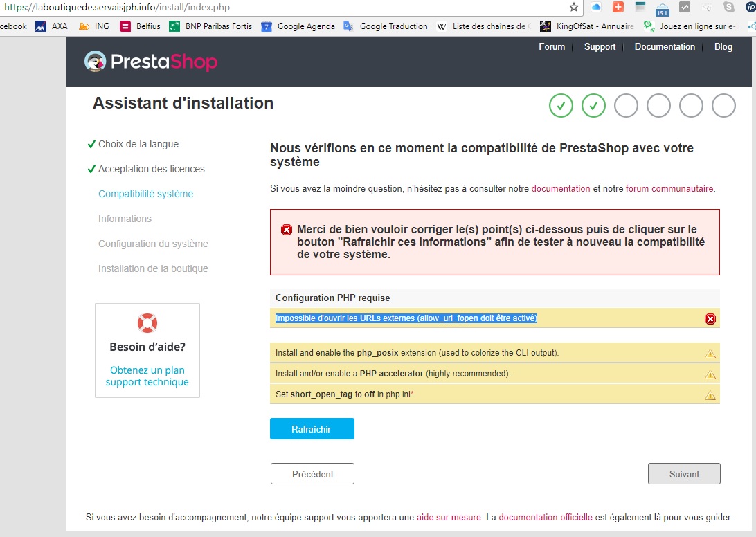The height and width of the screenshot is (537, 756).
Task: Select Acceptation des licences step
Action: pyautogui.click(x=152, y=170)
